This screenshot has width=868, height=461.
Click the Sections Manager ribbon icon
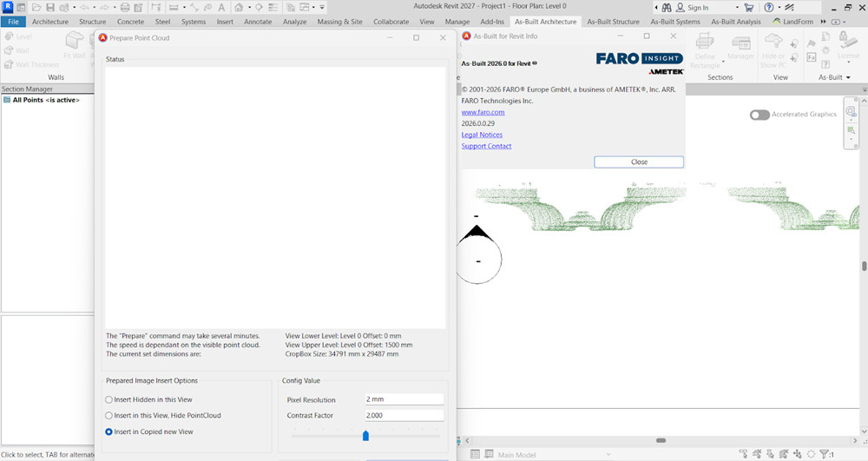(740, 43)
